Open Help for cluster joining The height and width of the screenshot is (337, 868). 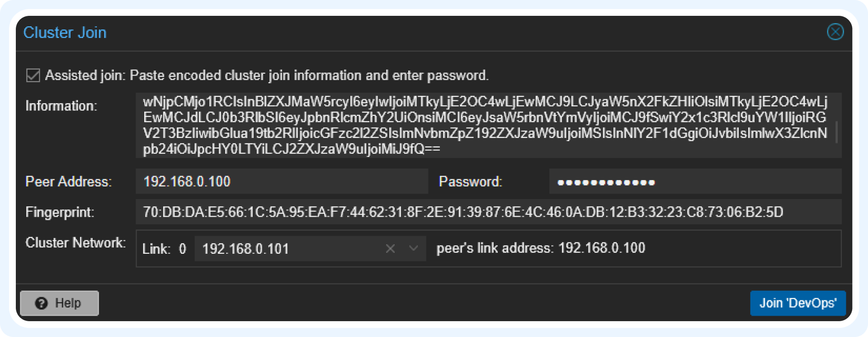tap(59, 303)
